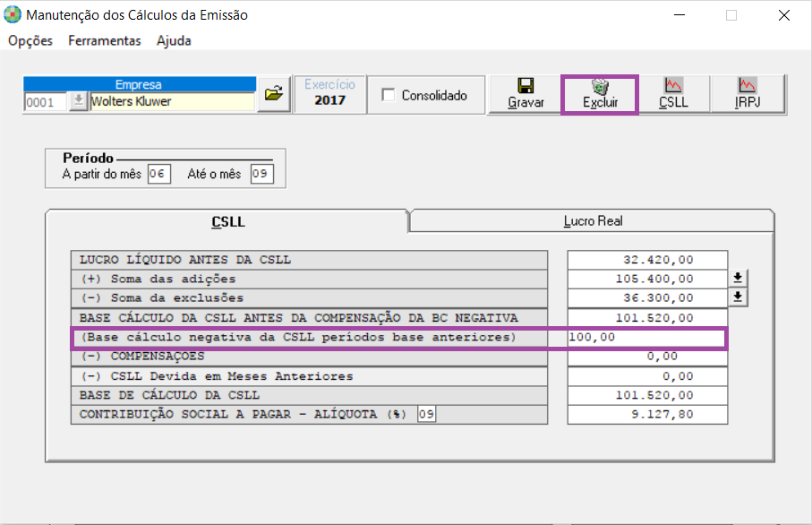Click the Lucro Líquido value 32.420,00
This screenshot has height=525, width=812.
click(x=647, y=260)
